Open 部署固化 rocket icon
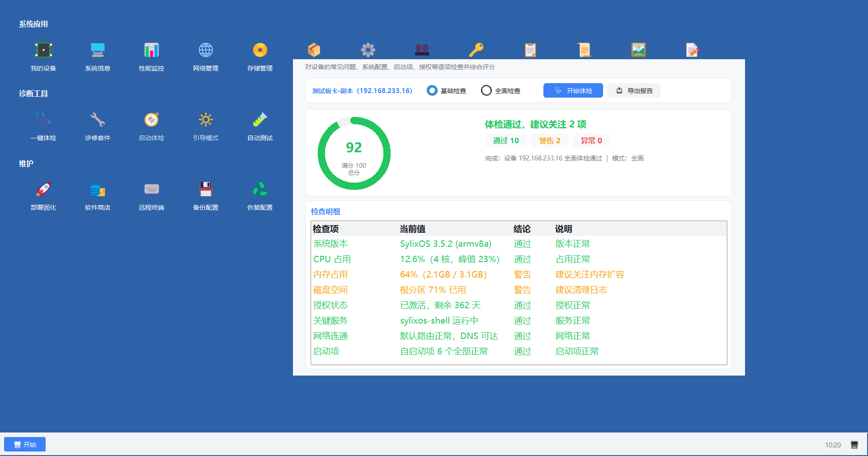 pyautogui.click(x=43, y=189)
